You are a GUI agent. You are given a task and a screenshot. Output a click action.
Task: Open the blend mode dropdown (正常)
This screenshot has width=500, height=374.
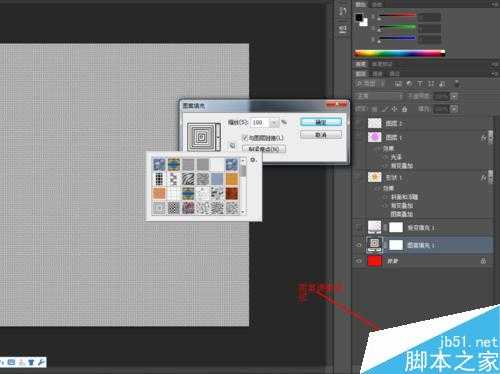[x=379, y=96]
